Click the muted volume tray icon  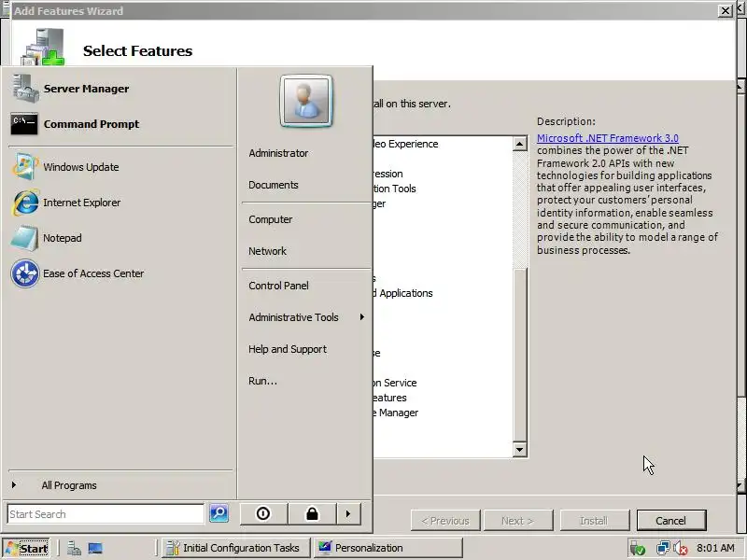pos(680,549)
